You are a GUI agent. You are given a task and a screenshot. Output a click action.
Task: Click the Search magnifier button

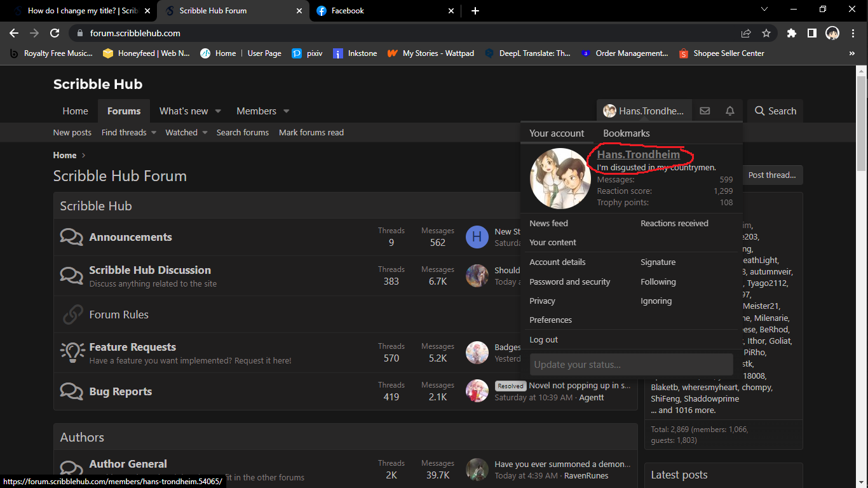[775, 111]
